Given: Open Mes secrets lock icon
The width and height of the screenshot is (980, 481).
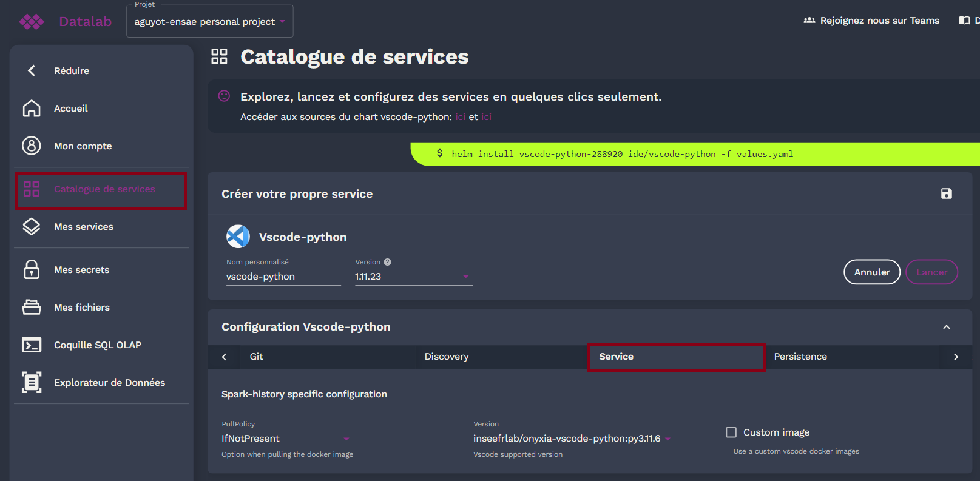Looking at the screenshot, I should pyautogui.click(x=32, y=270).
